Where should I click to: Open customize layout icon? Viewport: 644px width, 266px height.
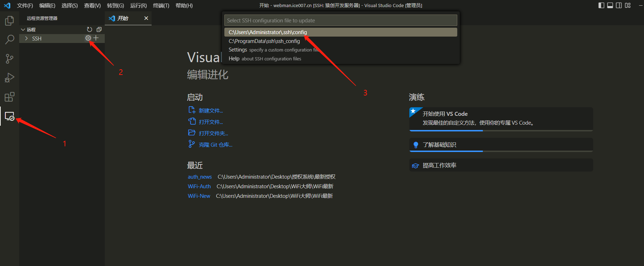628,5
